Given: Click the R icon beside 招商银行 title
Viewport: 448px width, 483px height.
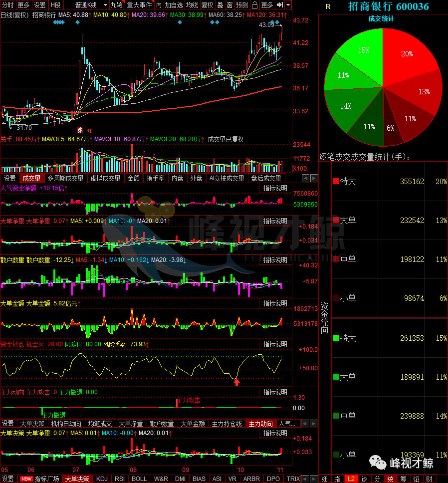Looking at the screenshot, I should pos(328,6).
